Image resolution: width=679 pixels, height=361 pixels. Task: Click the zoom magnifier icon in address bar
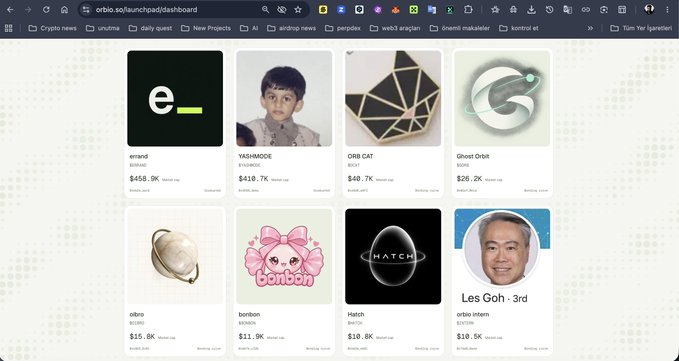click(x=265, y=10)
